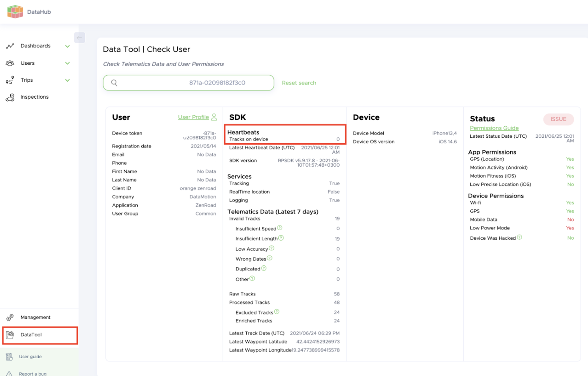Click the DataHub cube logo
Image resolution: width=588 pixels, height=376 pixels.
coord(15,12)
